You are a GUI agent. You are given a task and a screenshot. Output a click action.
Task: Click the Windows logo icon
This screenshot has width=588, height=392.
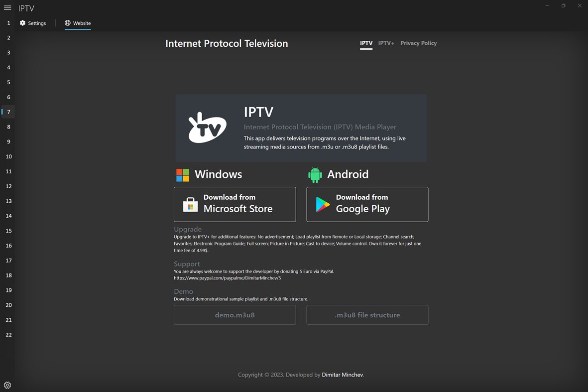tap(182, 175)
